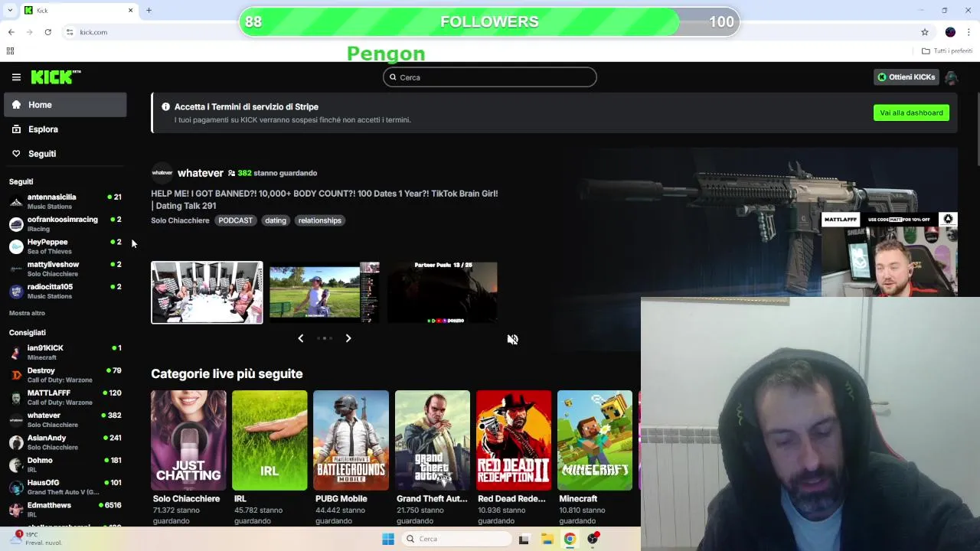Image resolution: width=980 pixels, height=551 pixels.
Task: Open the weather widget on taskbar
Action: pyautogui.click(x=34, y=539)
